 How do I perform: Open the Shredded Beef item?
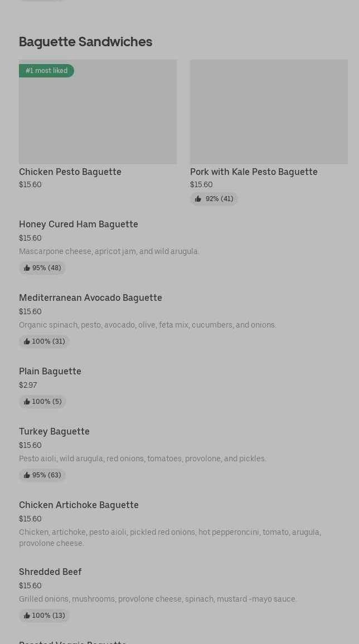coord(50,572)
